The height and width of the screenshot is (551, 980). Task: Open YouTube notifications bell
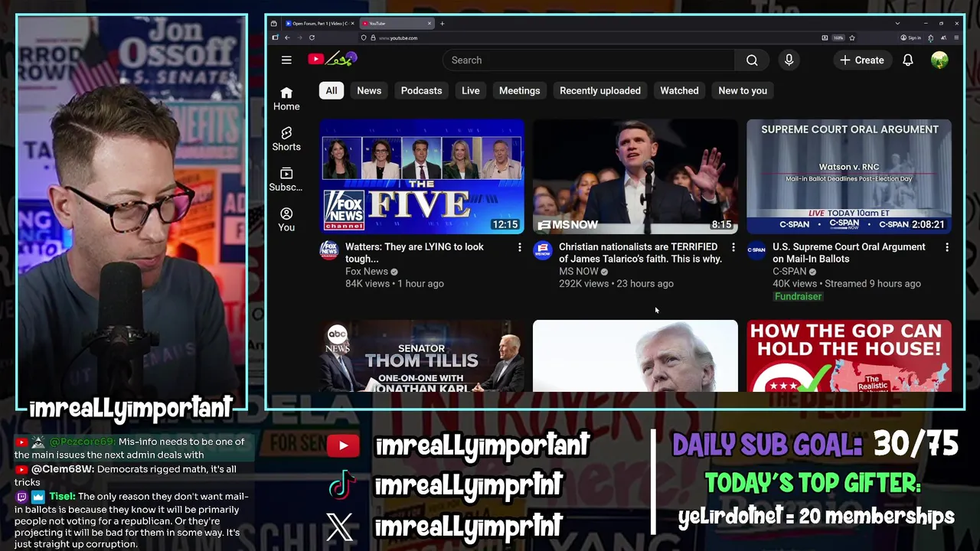[x=907, y=60]
